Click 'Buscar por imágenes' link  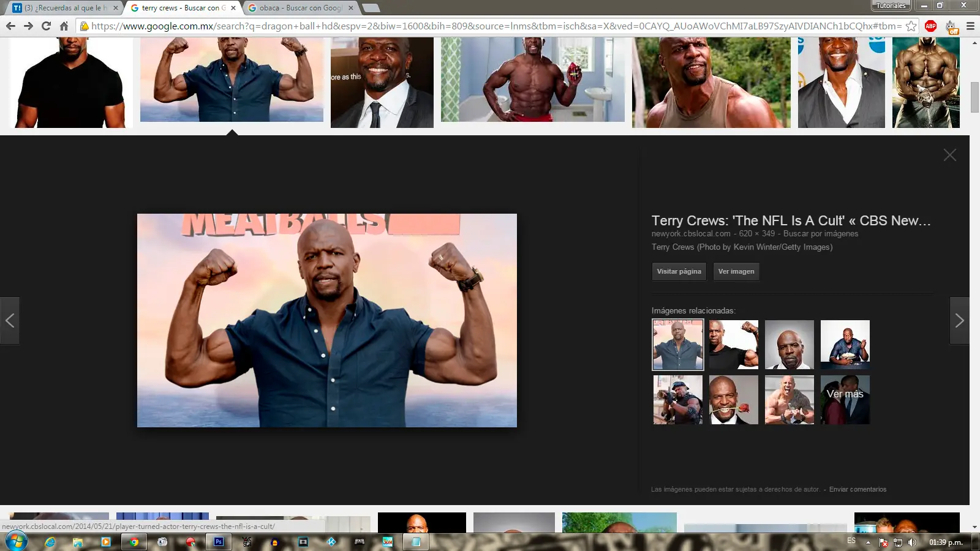coord(821,234)
